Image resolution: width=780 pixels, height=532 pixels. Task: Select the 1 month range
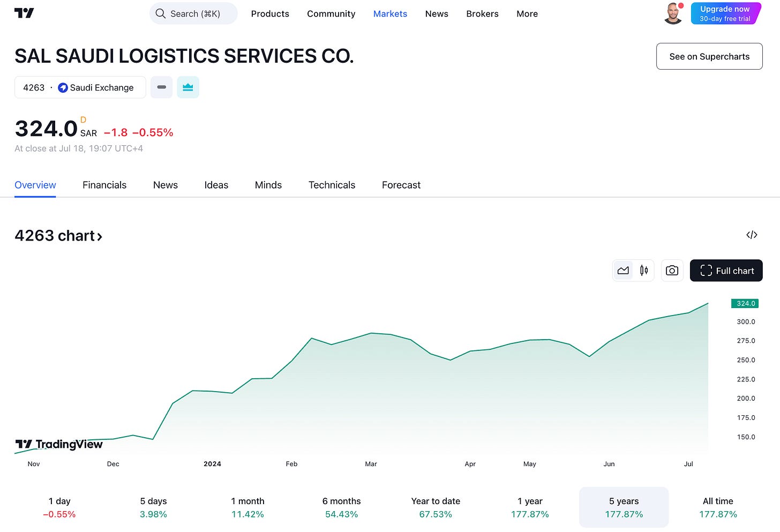point(247,507)
